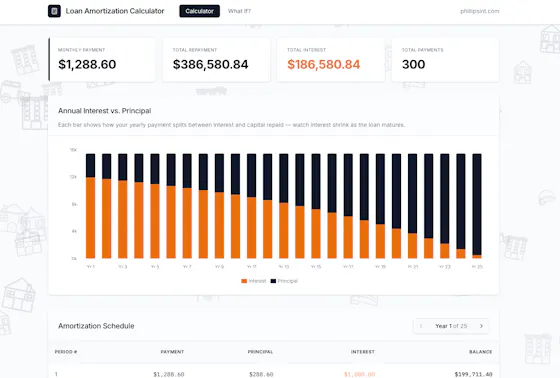Click interest cell $1,000.00 in first row
The image size is (560, 378).
pyautogui.click(x=360, y=374)
